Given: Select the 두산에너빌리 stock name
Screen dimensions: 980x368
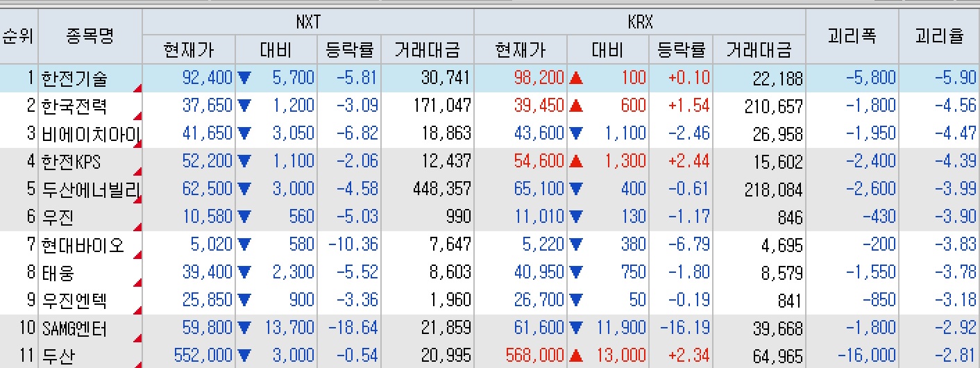Looking at the screenshot, I should 91,190.
